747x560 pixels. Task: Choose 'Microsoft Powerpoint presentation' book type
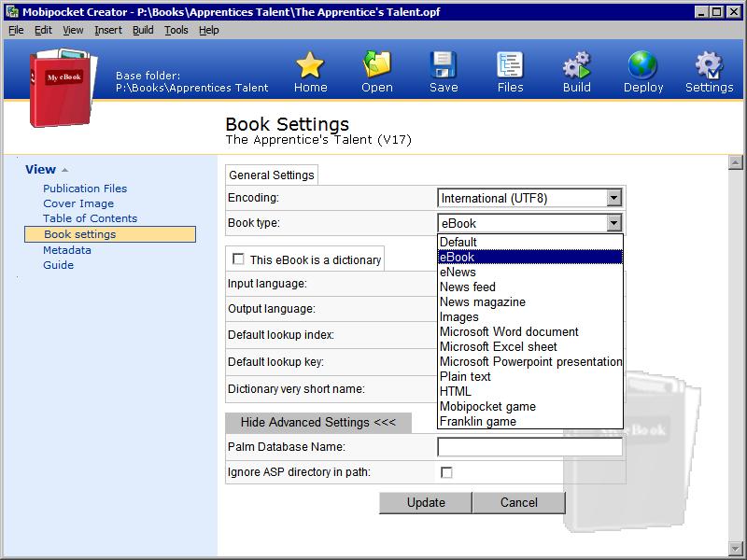pyautogui.click(x=529, y=361)
